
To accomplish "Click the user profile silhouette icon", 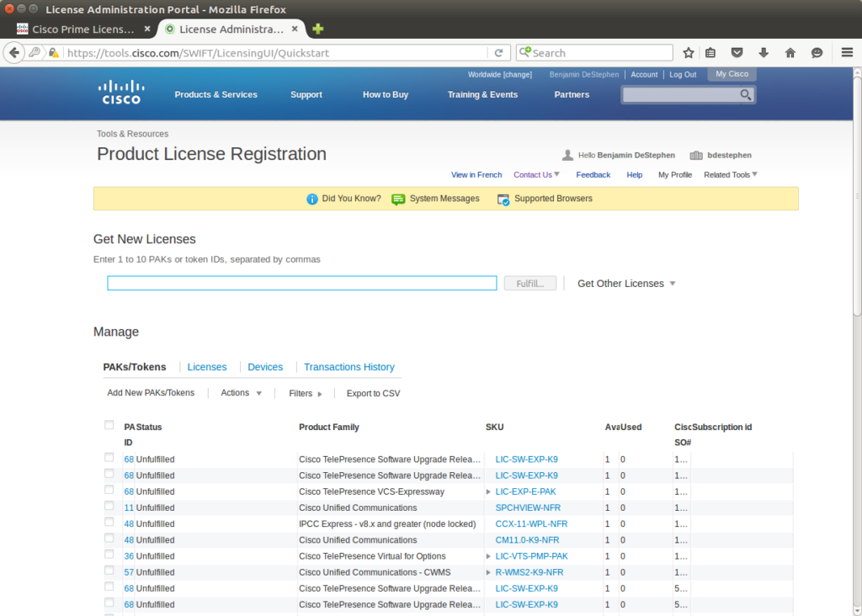I will point(568,155).
